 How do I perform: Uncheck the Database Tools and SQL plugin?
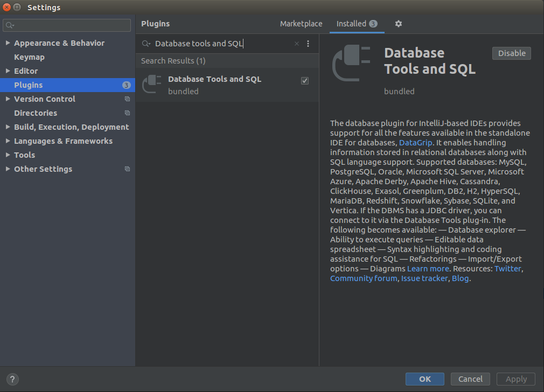point(305,81)
